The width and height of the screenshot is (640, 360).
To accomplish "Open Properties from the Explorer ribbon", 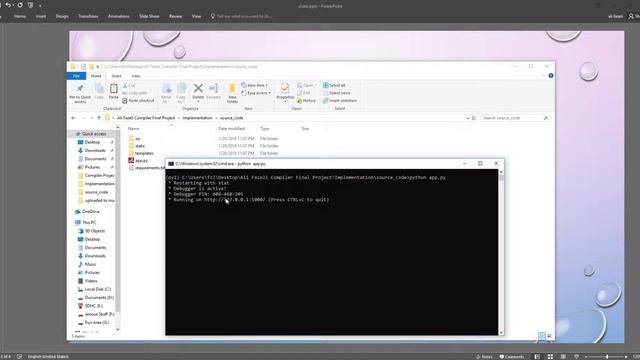I will click(x=285, y=91).
